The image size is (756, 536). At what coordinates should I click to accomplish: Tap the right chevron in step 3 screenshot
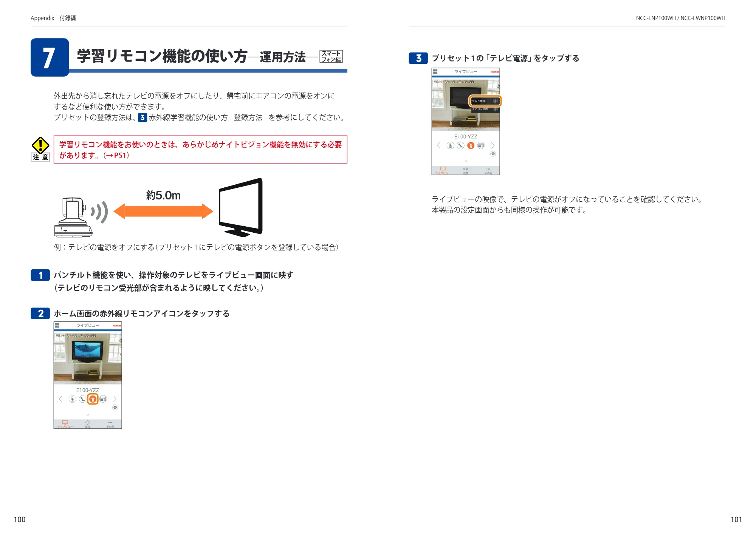(493, 145)
